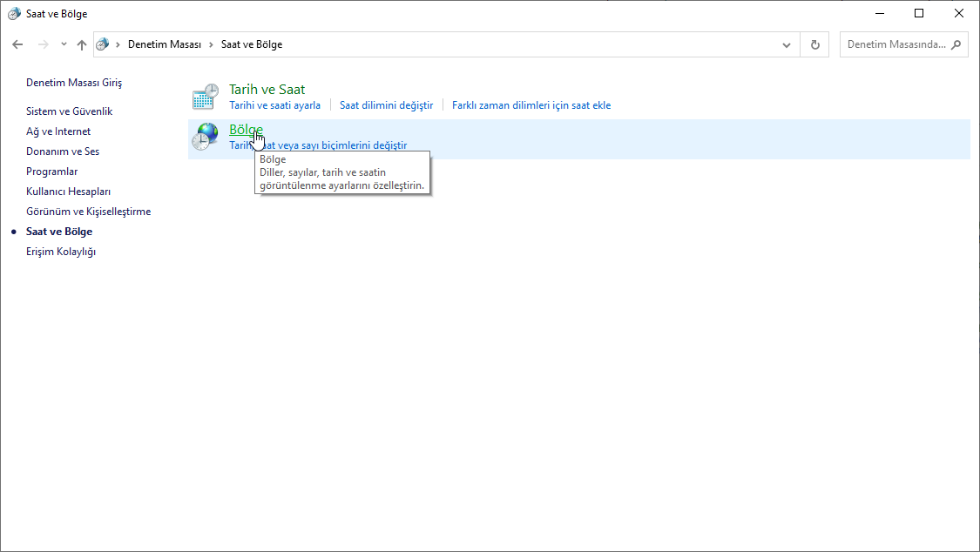Open Denetim Masası Giriş home link
980x552 pixels.
pyautogui.click(x=74, y=83)
